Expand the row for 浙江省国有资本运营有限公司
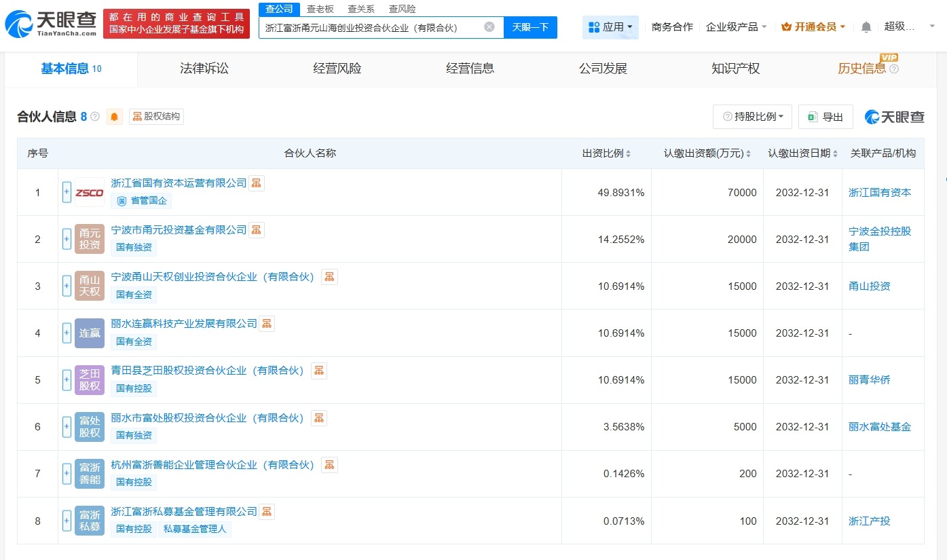This screenshot has height=560, width=947. (66, 192)
